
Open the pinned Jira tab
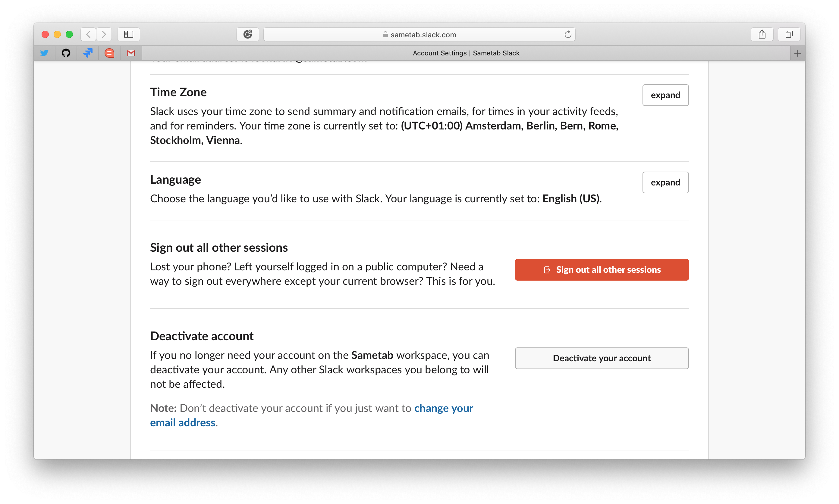click(x=88, y=53)
